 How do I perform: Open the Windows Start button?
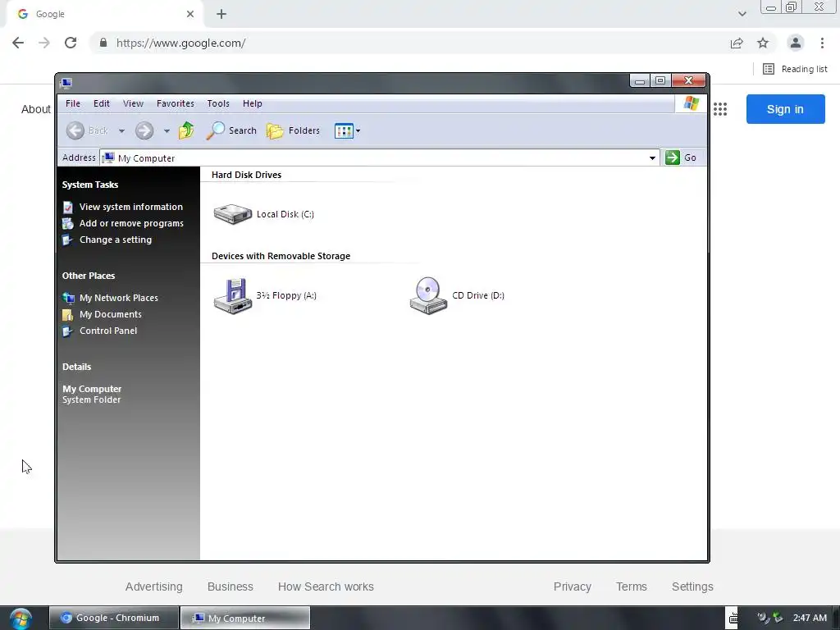click(21, 619)
